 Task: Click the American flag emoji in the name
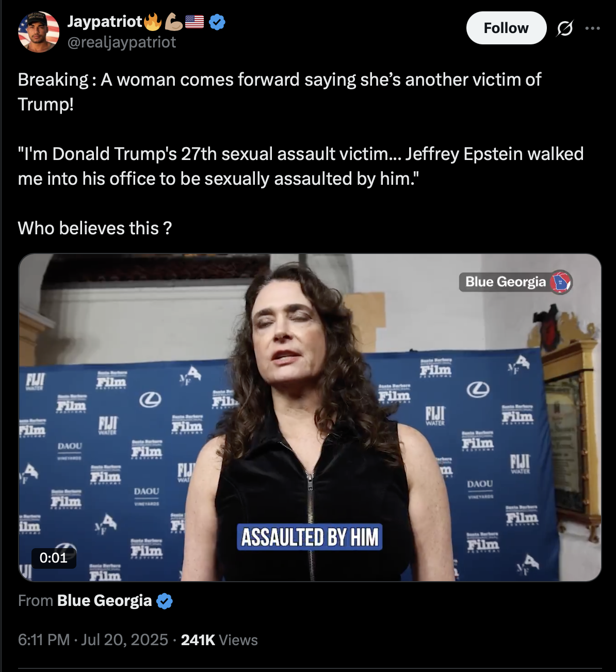194,22
